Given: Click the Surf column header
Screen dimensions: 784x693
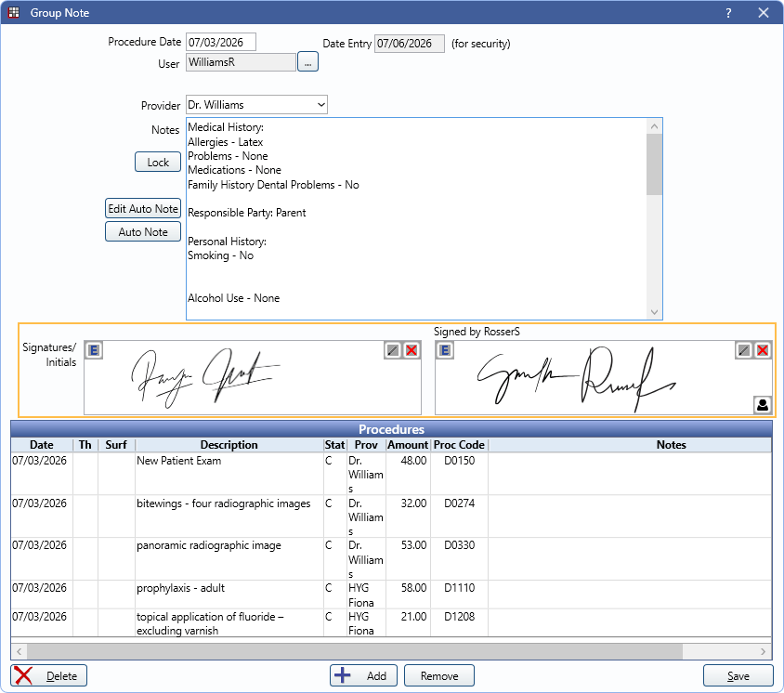Looking at the screenshot, I should point(116,445).
